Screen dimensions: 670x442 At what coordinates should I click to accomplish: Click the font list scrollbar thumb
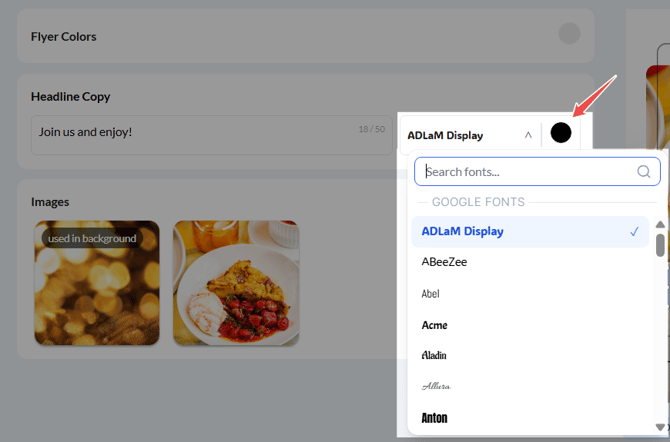coord(660,245)
